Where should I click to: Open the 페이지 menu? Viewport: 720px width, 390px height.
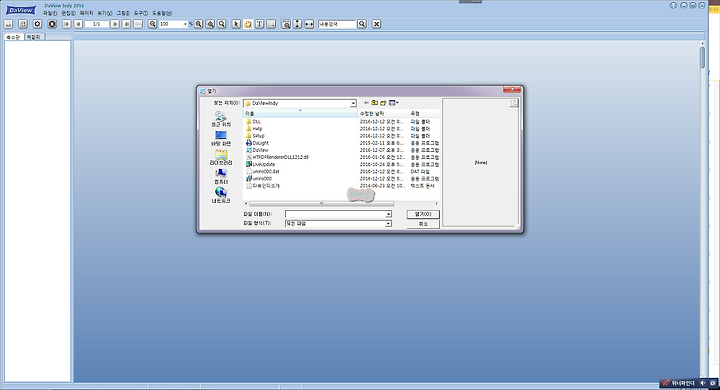coord(86,13)
